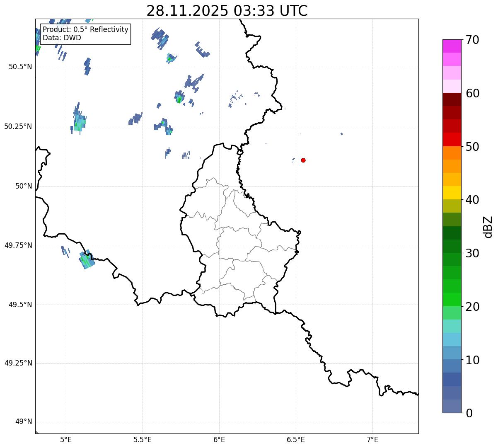Select the 7°E longitude axis label
Screen dimensions: 498x448
tap(372, 439)
